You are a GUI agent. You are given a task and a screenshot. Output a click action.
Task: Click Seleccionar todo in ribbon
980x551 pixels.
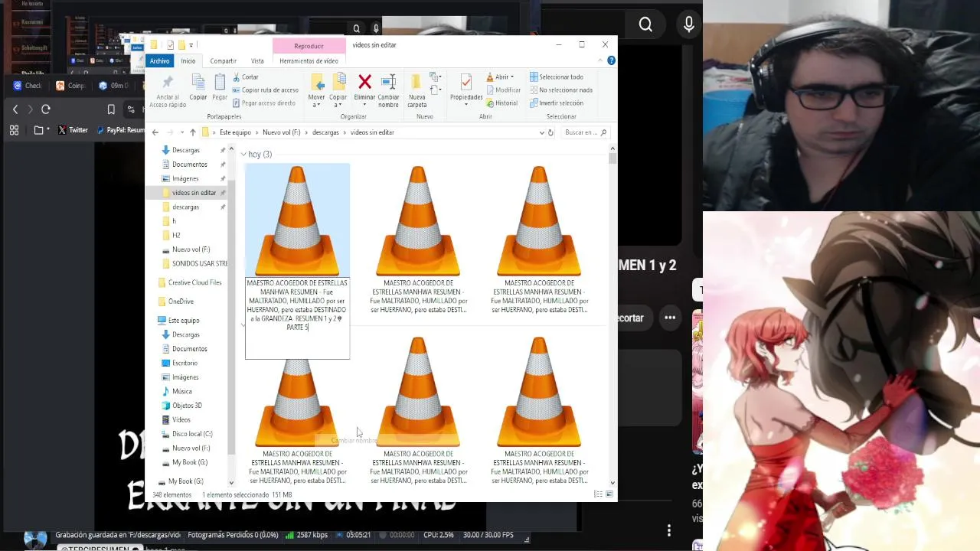tap(556, 77)
